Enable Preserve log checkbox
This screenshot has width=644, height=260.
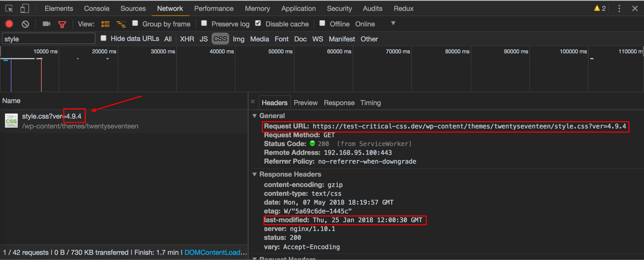(204, 23)
